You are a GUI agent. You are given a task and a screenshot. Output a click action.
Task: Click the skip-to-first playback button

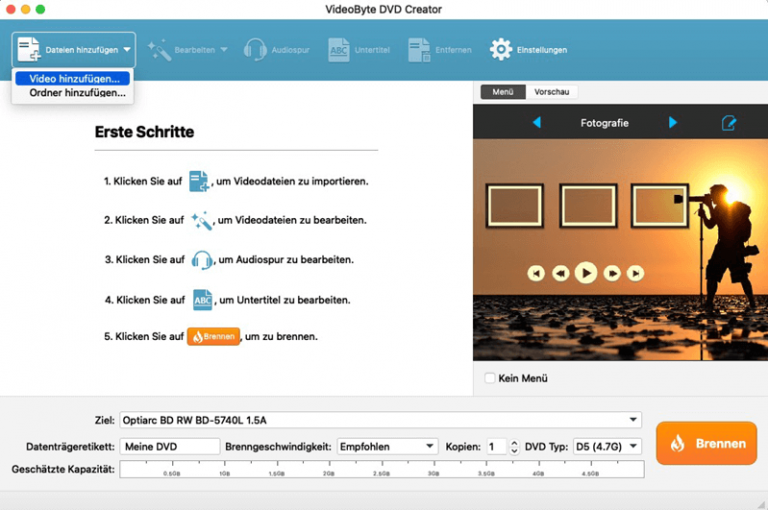click(536, 273)
